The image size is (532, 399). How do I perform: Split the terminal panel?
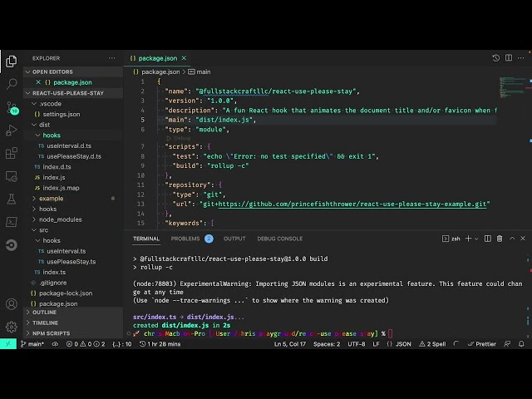(488, 239)
